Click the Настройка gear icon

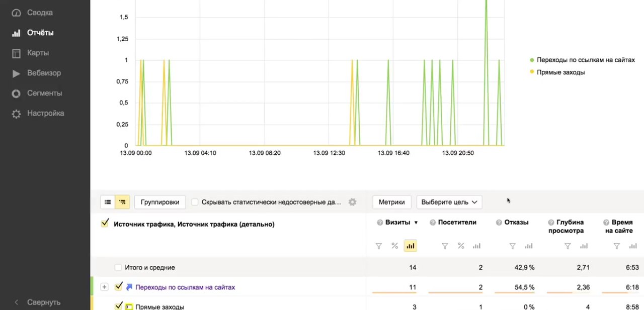(17, 114)
